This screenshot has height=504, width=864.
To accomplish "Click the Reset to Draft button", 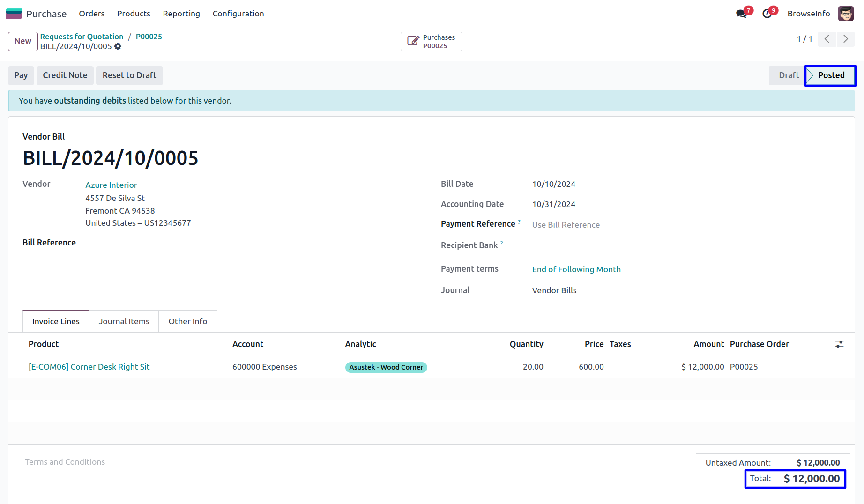I will pyautogui.click(x=129, y=75).
